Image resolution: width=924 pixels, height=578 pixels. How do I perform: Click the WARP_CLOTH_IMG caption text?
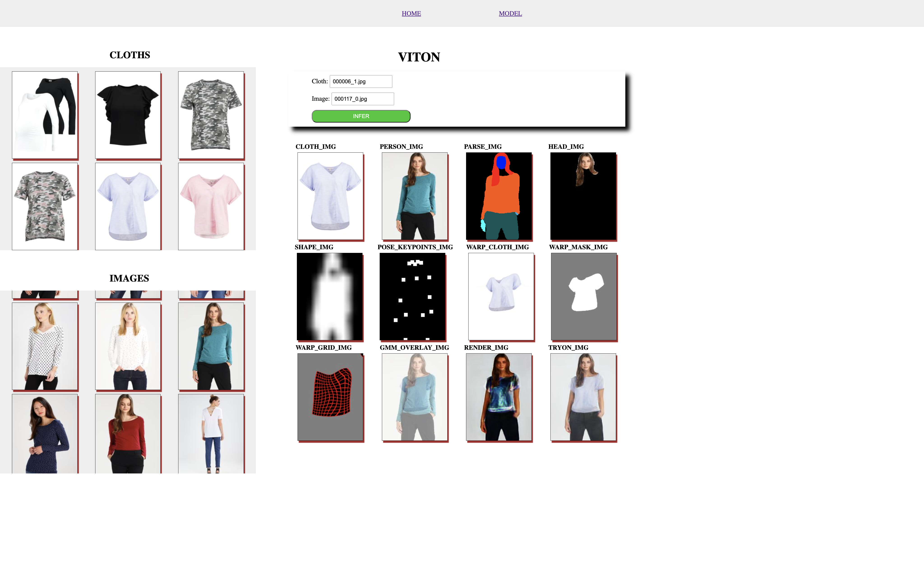497,247
